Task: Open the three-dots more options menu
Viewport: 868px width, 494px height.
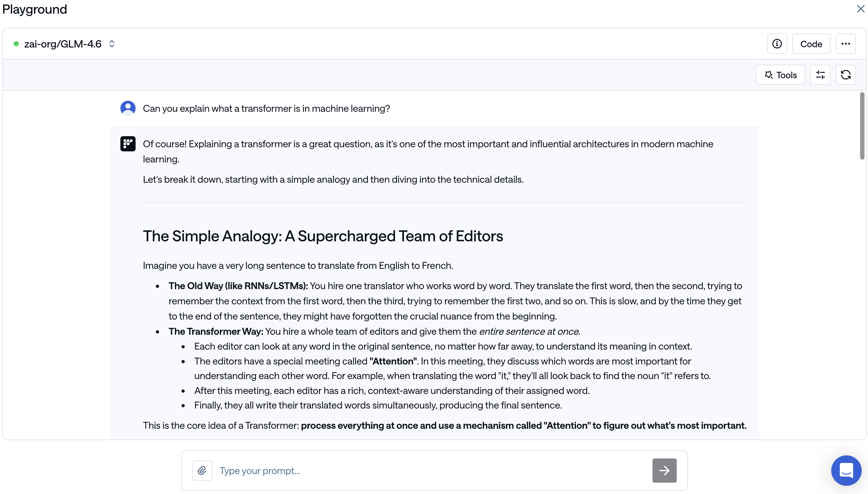Action: coord(845,44)
